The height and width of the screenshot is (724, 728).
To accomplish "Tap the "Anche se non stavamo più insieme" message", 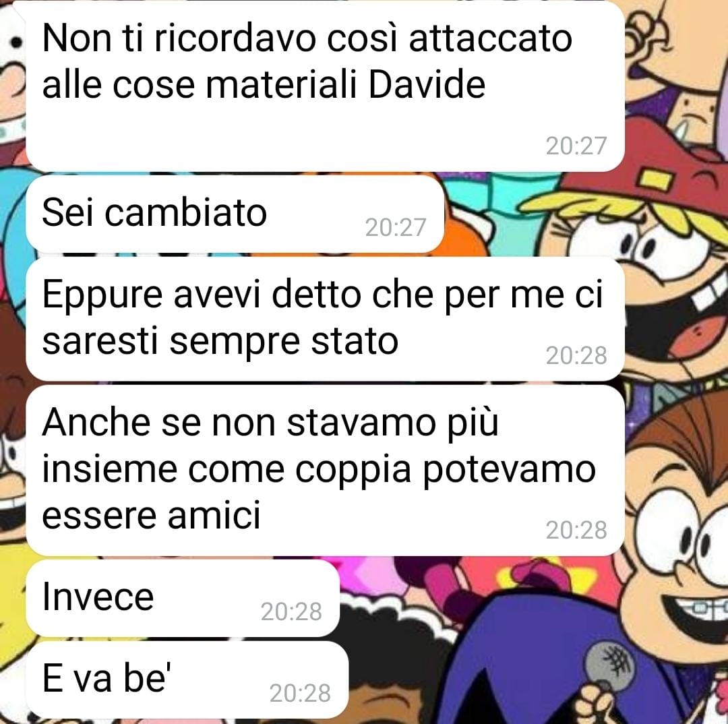I will point(325,470).
